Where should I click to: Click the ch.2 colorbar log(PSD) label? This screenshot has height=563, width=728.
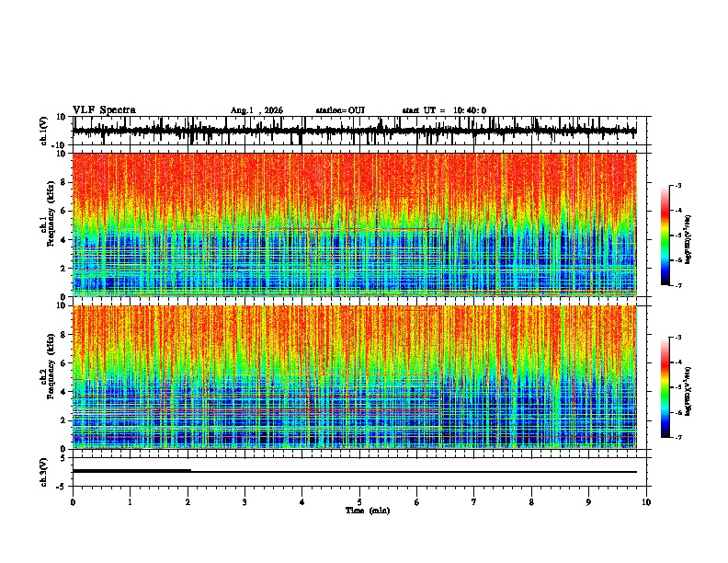click(x=688, y=391)
